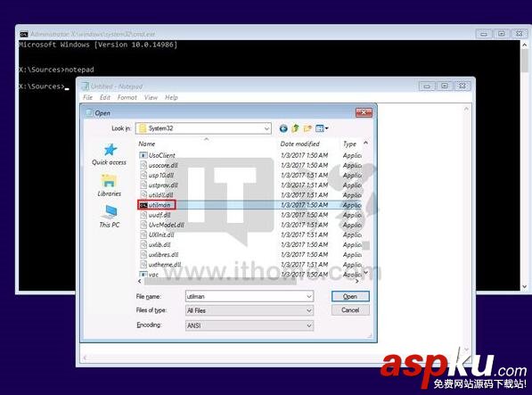
Task: Click the Open button in dialog
Action: click(x=350, y=297)
